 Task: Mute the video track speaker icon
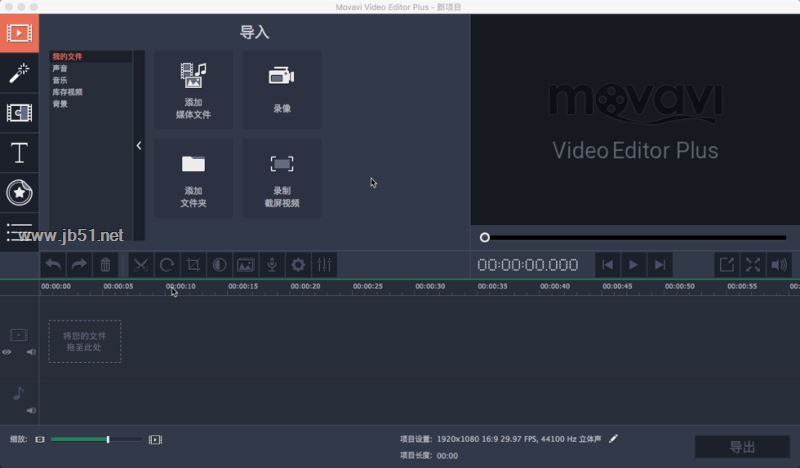point(31,352)
